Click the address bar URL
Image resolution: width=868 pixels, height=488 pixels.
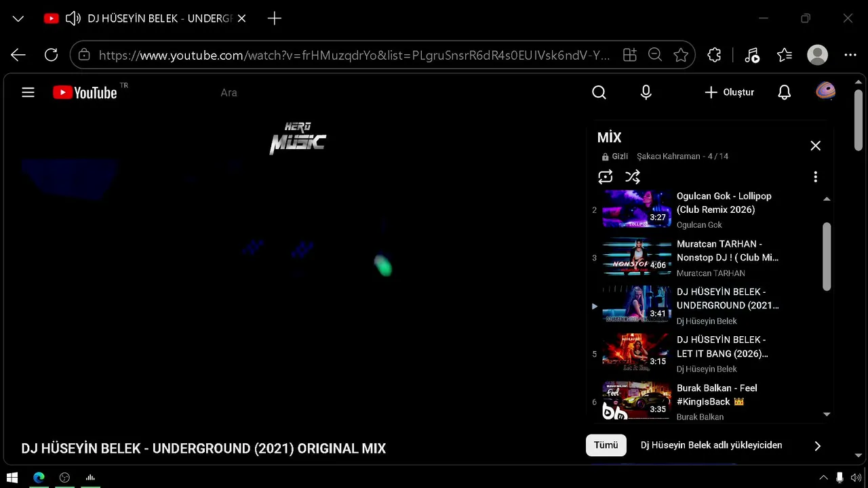pos(354,56)
